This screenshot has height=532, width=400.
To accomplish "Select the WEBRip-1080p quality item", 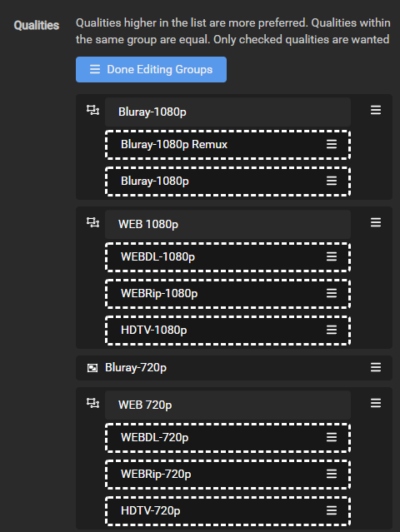I will 227,294.
